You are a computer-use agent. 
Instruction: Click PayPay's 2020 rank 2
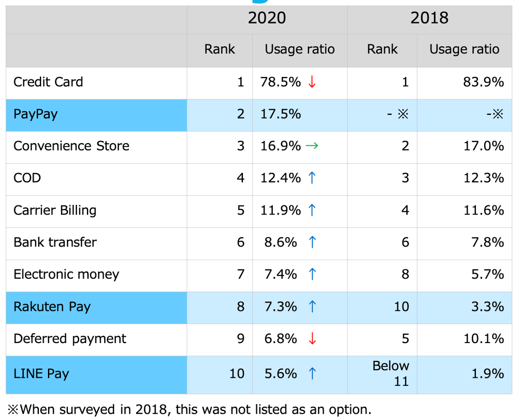(241, 114)
